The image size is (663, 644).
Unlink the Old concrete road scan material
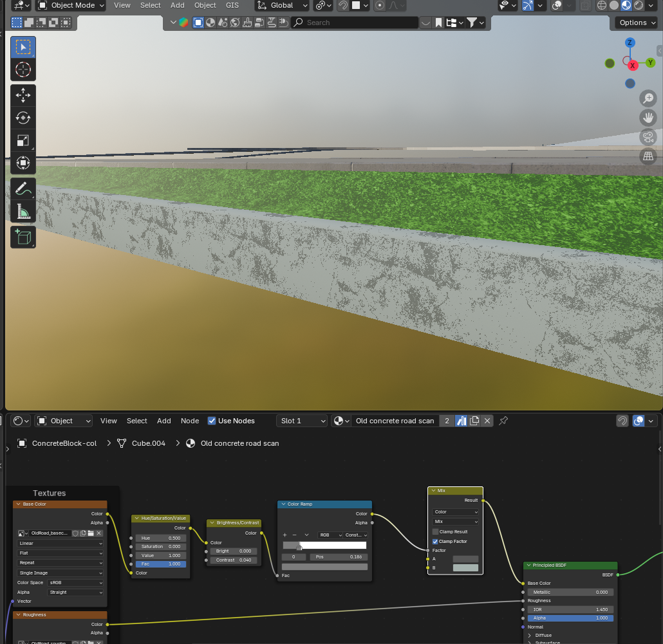click(x=487, y=421)
